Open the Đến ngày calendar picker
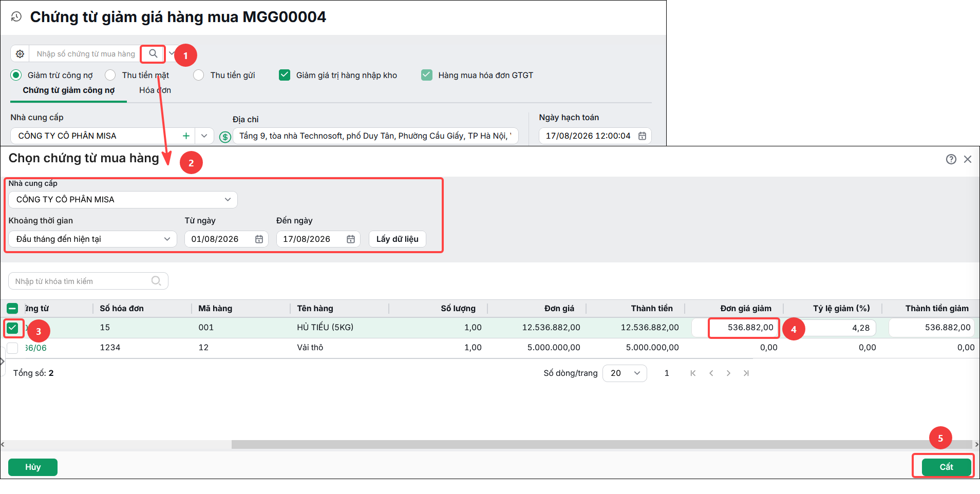This screenshot has width=980, height=494. pyautogui.click(x=351, y=239)
